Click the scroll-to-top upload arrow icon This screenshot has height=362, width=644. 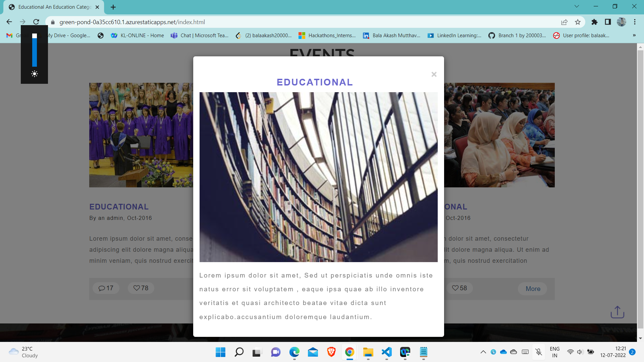(617, 312)
